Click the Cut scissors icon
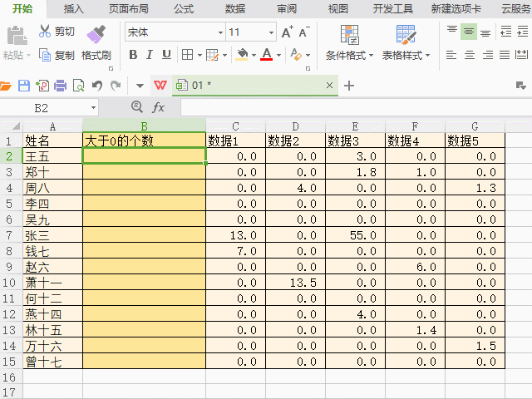 click(x=45, y=32)
